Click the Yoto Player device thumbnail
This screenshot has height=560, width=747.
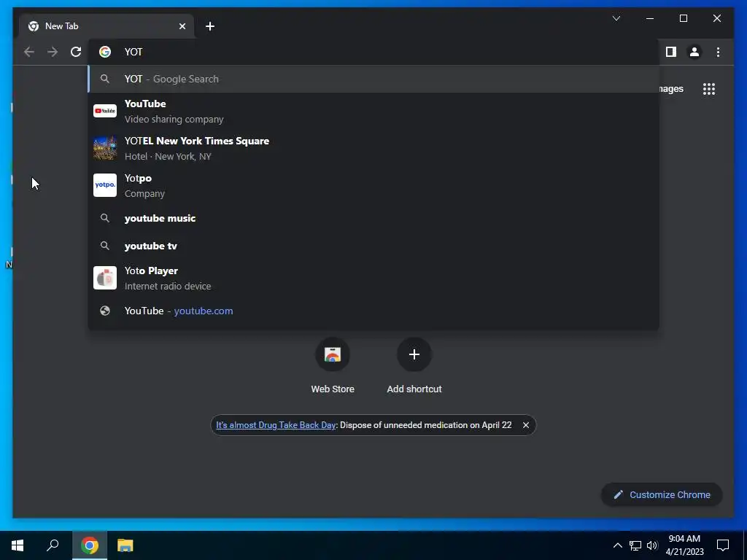click(x=105, y=278)
